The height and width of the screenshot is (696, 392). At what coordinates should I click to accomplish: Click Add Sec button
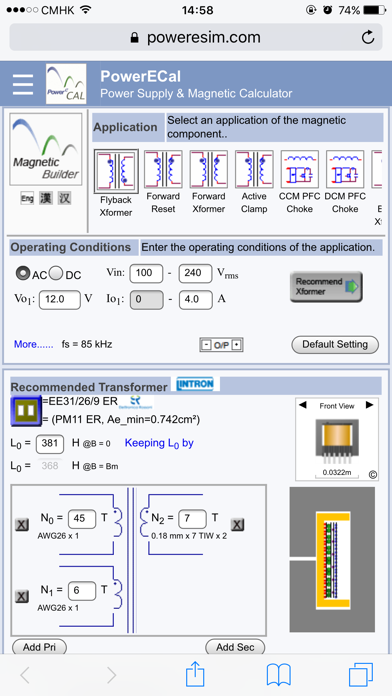[235, 647]
